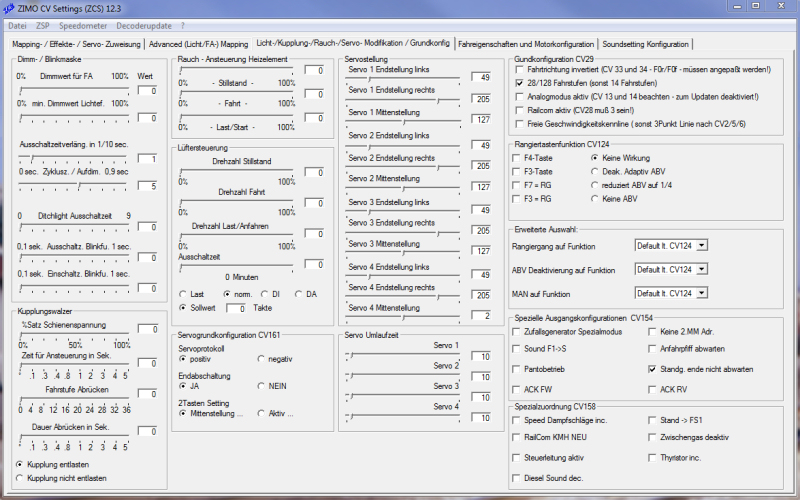Viewport: 800px width, 500px height.
Task: Enable Steuerleitung aktiv checkbox
Action: (x=516, y=458)
